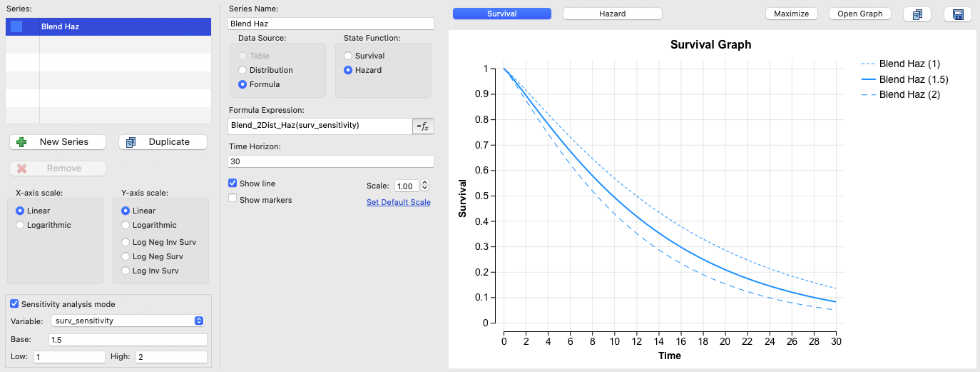Click the Set Default Scale link
The width and height of the screenshot is (980, 372).
(x=398, y=202)
